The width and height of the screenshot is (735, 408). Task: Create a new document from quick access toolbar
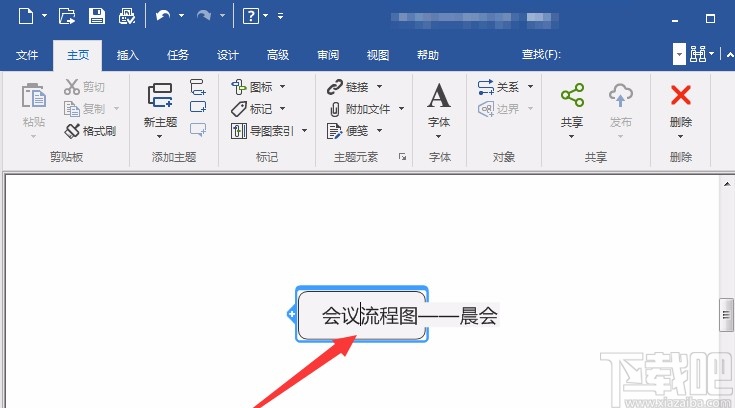click(x=26, y=16)
